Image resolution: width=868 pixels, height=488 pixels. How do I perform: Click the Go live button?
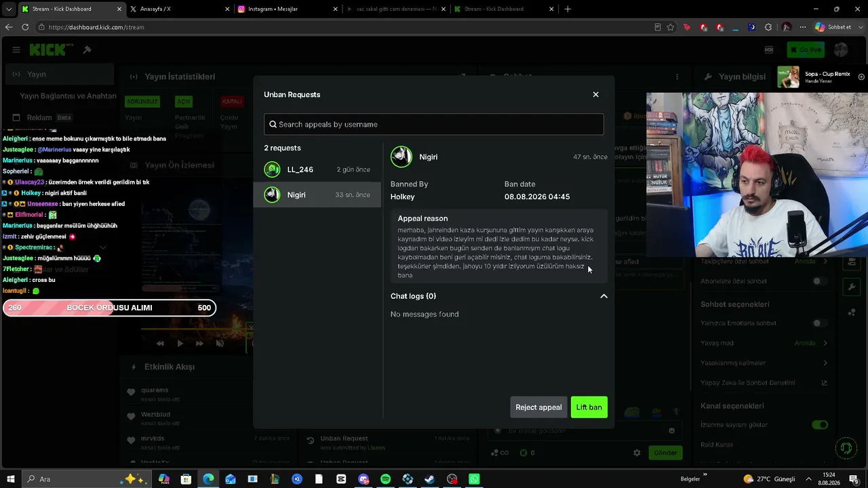tap(806, 49)
